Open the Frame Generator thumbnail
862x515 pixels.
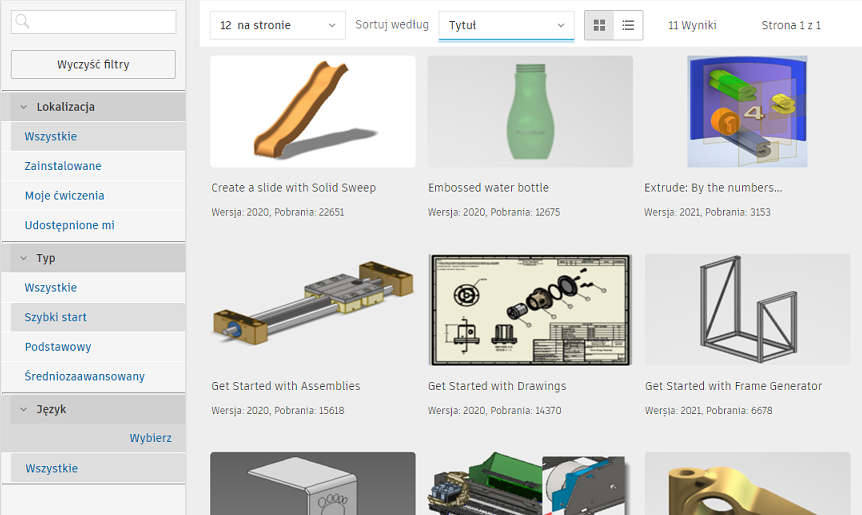[x=748, y=309]
